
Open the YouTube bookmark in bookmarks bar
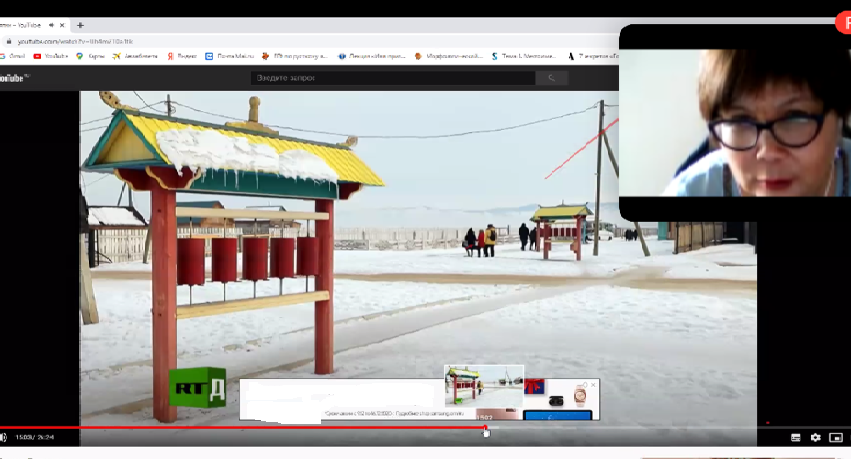[x=51, y=56]
